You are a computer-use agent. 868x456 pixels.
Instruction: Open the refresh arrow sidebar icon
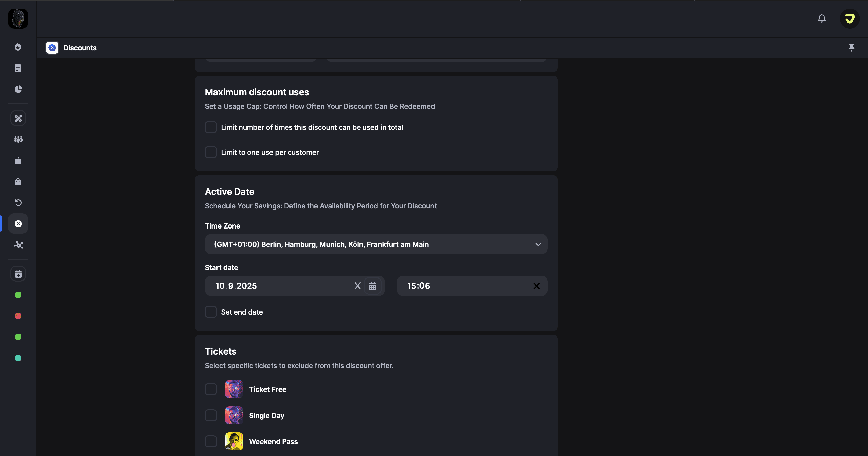18,202
